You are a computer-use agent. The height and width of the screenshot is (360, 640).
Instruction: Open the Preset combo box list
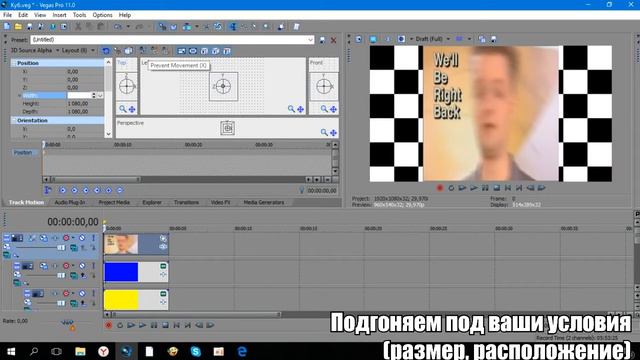pos(310,40)
